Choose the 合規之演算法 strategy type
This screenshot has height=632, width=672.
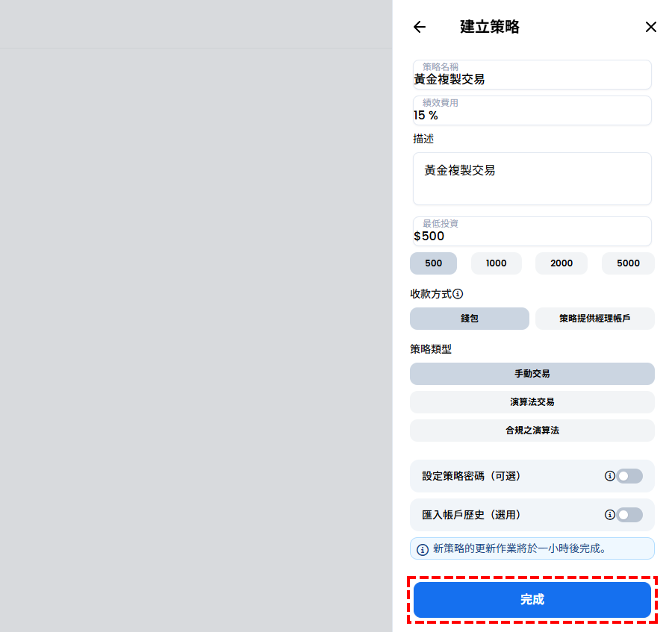point(532,431)
